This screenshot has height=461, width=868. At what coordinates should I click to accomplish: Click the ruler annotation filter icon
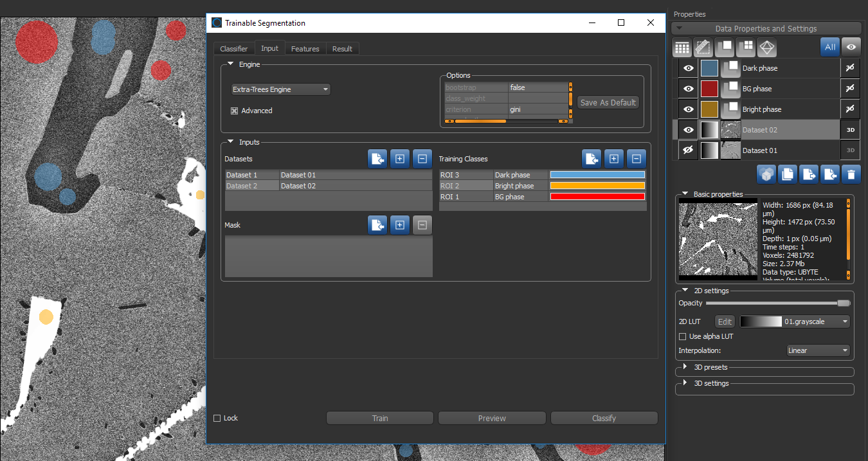(x=703, y=48)
